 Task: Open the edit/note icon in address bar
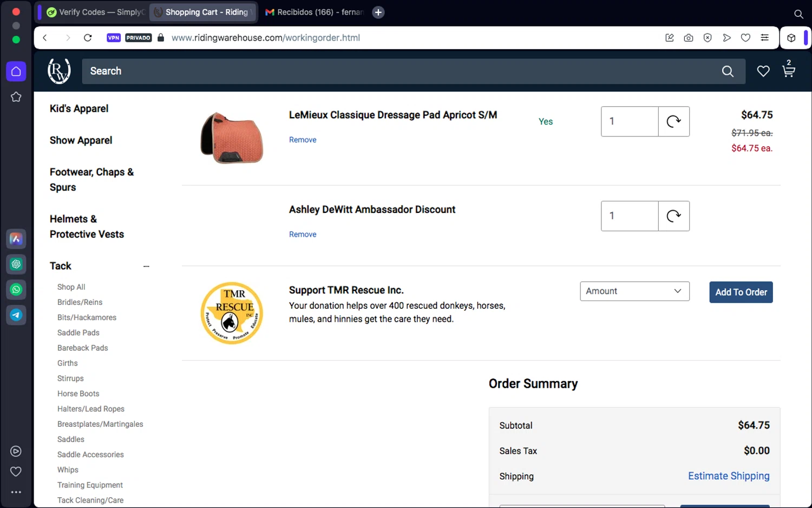[670, 38]
